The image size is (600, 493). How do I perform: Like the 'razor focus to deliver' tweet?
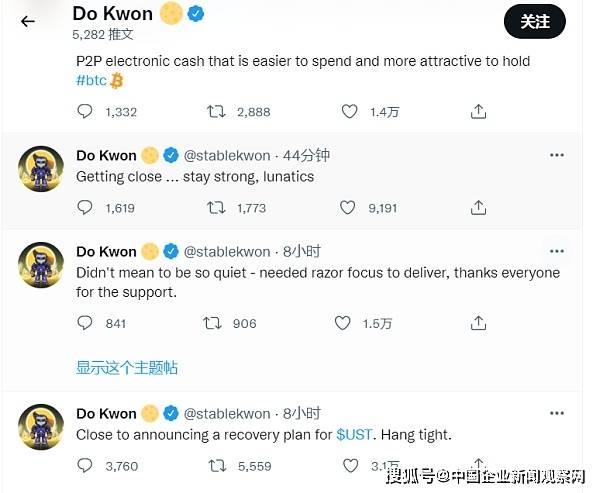point(343,323)
